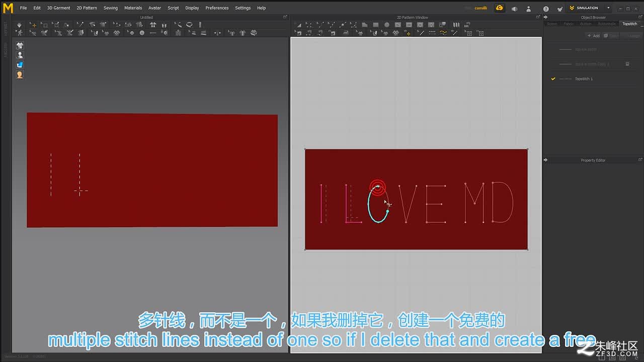Open the Materials menu

pos(133,8)
